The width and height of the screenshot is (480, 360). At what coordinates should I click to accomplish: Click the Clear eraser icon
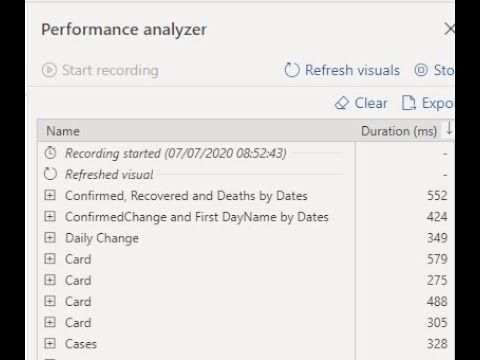pos(342,103)
